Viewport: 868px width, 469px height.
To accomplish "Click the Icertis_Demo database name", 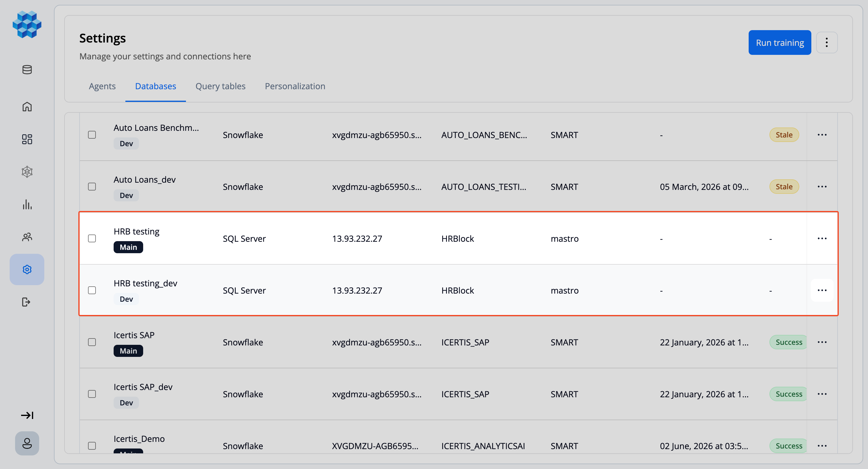I will point(139,439).
